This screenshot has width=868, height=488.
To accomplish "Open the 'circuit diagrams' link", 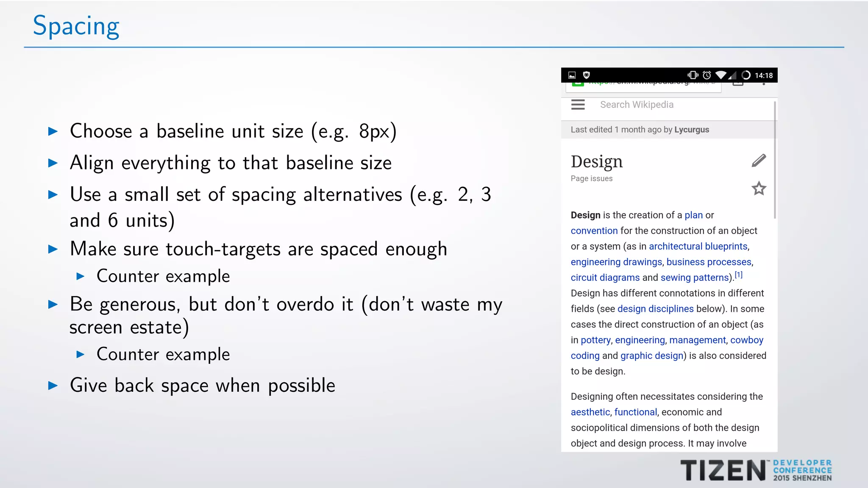I will point(605,278).
